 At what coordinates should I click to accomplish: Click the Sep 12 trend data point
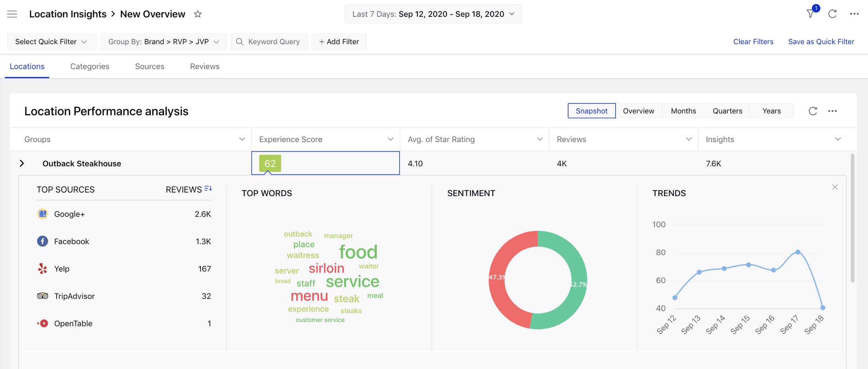(675, 298)
